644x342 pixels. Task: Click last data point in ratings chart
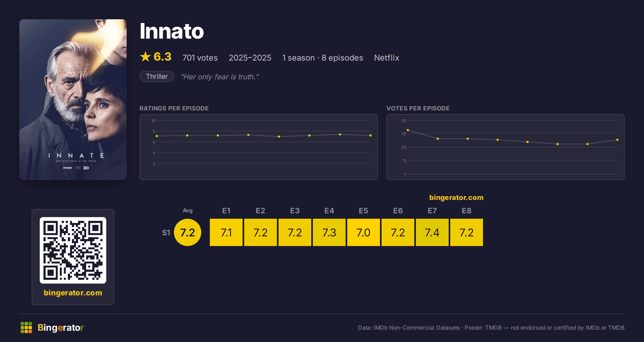(x=371, y=135)
